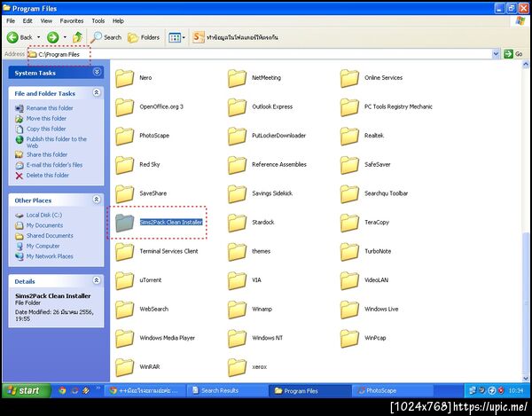Collapse the Details panel
This screenshot has width=532, height=416.
(97, 280)
